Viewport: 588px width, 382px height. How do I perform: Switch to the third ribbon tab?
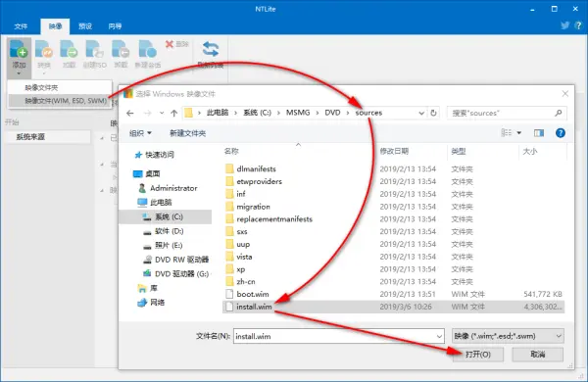tap(85, 26)
